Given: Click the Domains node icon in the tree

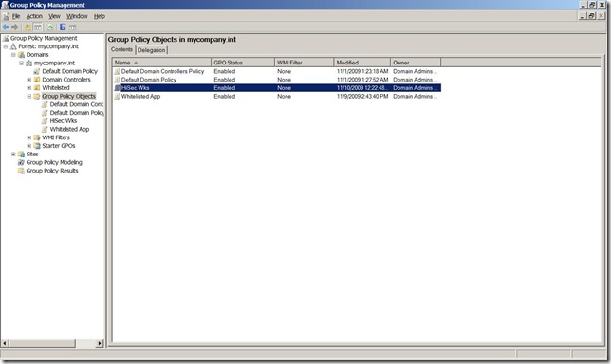Looking at the screenshot, I should pyautogui.click(x=22, y=55).
